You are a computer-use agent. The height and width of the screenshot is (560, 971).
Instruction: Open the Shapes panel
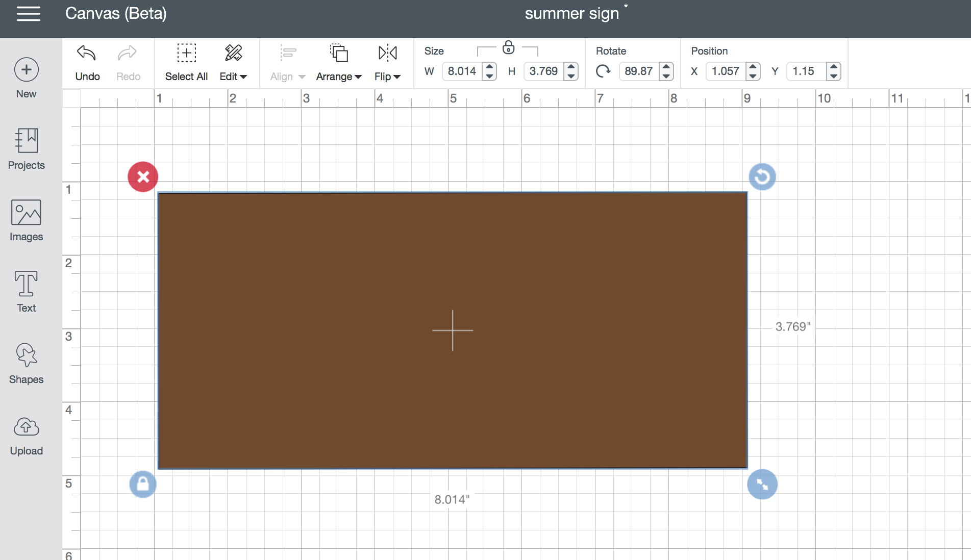tap(26, 363)
